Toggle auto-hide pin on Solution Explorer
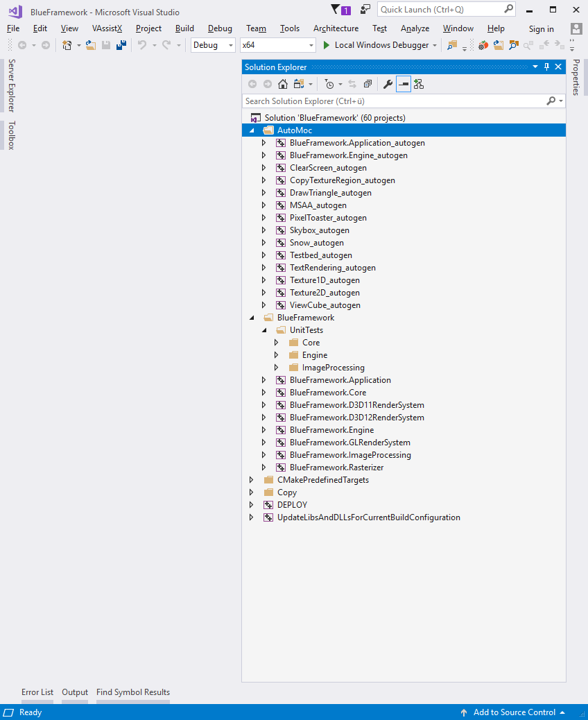This screenshot has height=720, width=588. pos(546,67)
